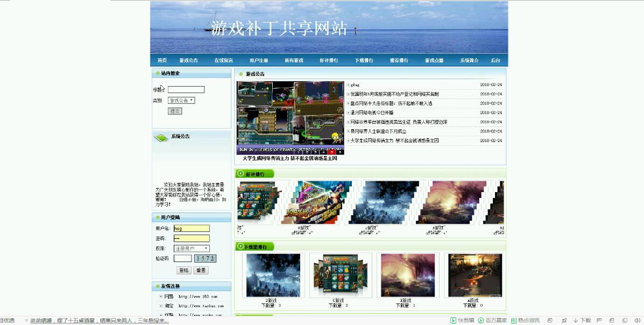Go to 游戏公告 in the navigation bar
Screen dimensions: 644x325
188,60
